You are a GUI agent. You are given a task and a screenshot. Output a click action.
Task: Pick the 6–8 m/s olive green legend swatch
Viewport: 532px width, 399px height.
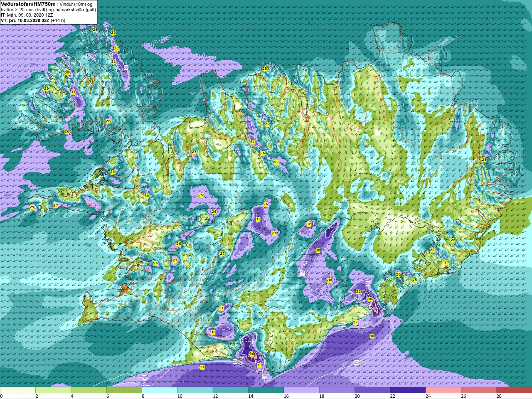pyautogui.click(x=124, y=390)
